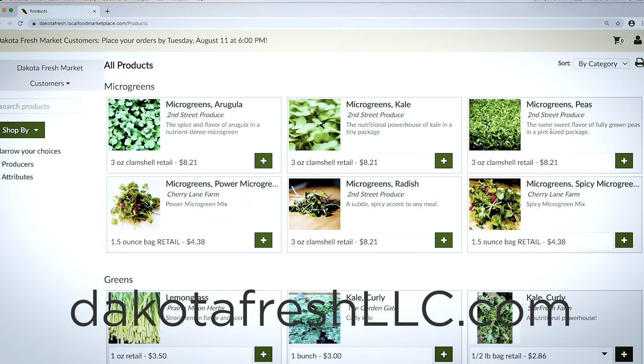The width and height of the screenshot is (644, 364).
Task: Add Power Microgreen Mix to cart
Action: tap(263, 240)
